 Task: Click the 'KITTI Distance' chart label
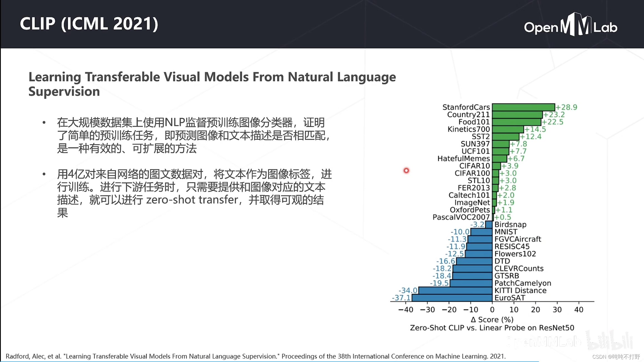(520, 290)
